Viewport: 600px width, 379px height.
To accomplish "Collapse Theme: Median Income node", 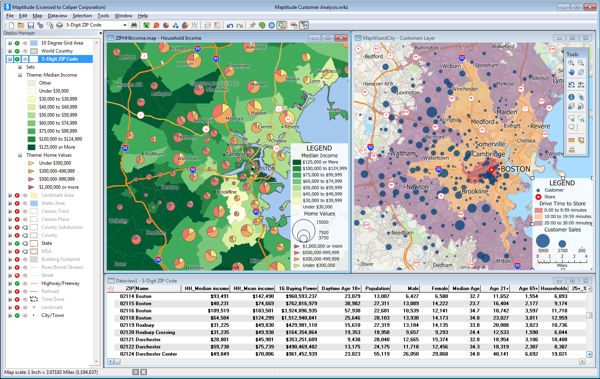I will coord(20,75).
